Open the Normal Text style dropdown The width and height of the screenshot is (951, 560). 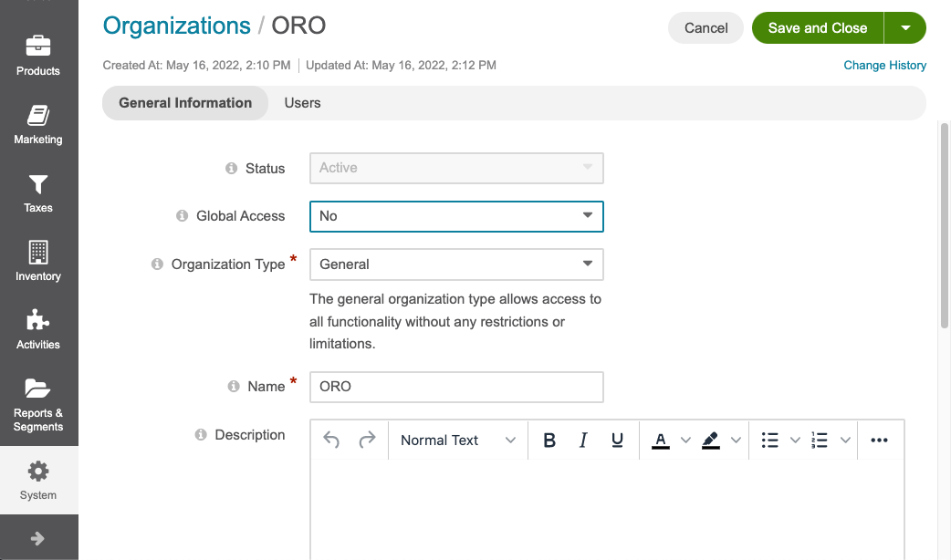458,440
